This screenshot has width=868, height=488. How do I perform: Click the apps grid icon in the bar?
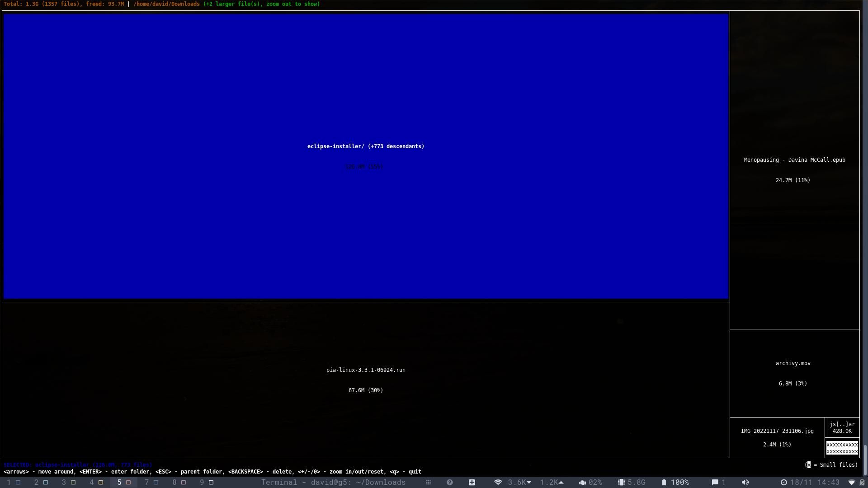coord(428,483)
